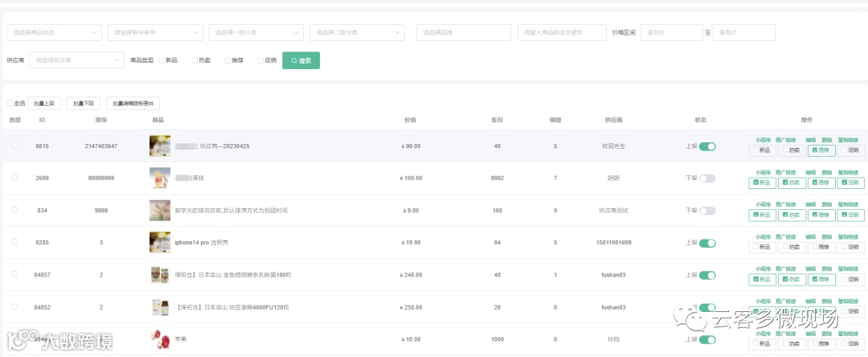868x357 pixels.
Task: Tick the 全选 select-all checkbox
Action: (10, 103)
